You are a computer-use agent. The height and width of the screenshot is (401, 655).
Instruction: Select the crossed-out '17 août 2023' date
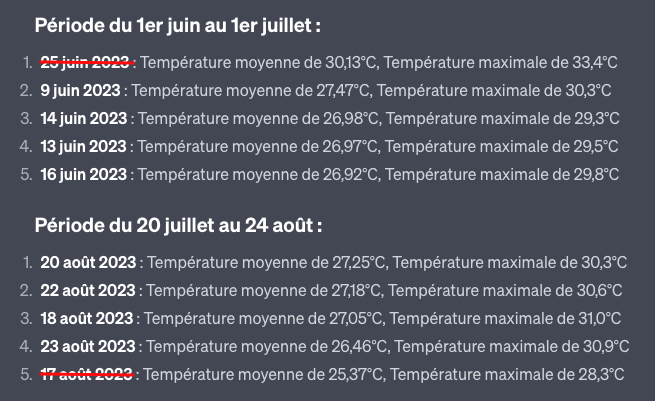[x=87, y=375]
